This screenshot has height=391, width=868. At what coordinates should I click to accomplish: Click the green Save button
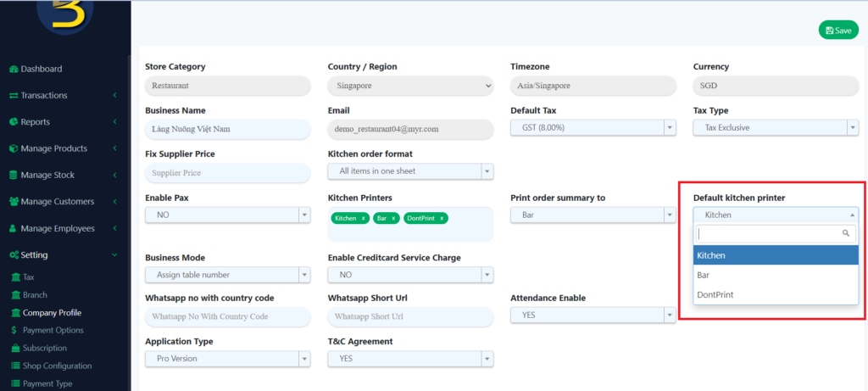point(837,31)
